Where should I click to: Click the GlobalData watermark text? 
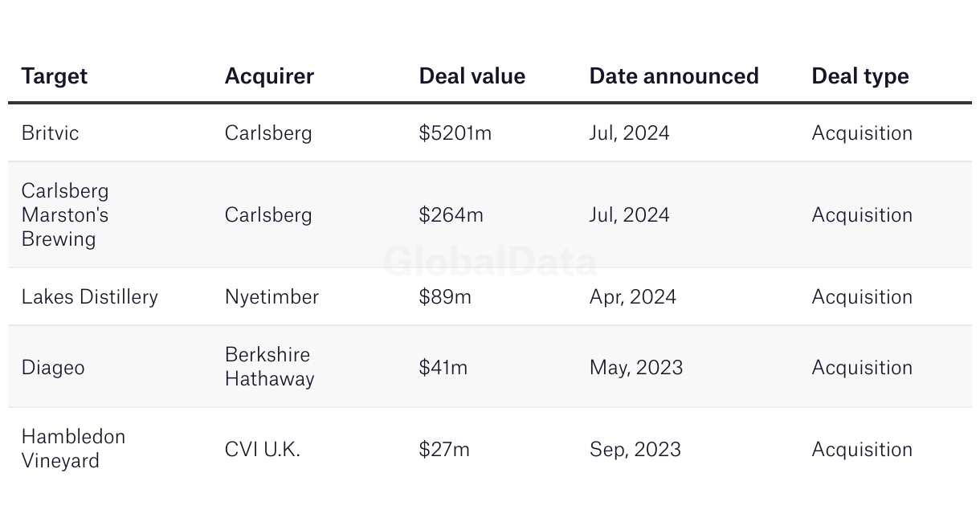coord(490,262)
